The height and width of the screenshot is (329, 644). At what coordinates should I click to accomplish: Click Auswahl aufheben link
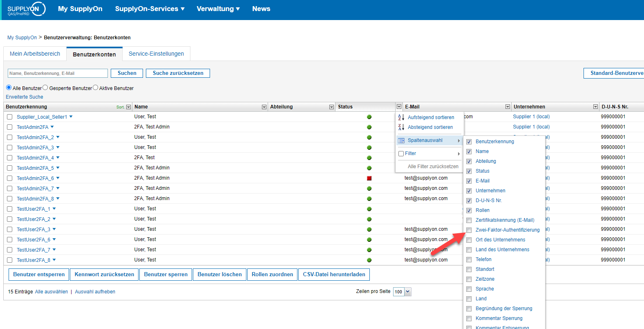[95, 292]
